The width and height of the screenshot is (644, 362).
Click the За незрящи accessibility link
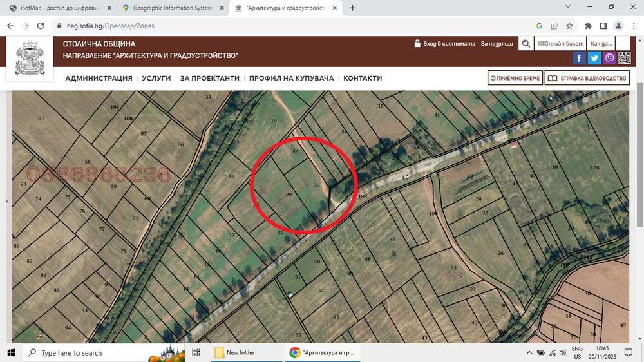(x=497, y=44)
